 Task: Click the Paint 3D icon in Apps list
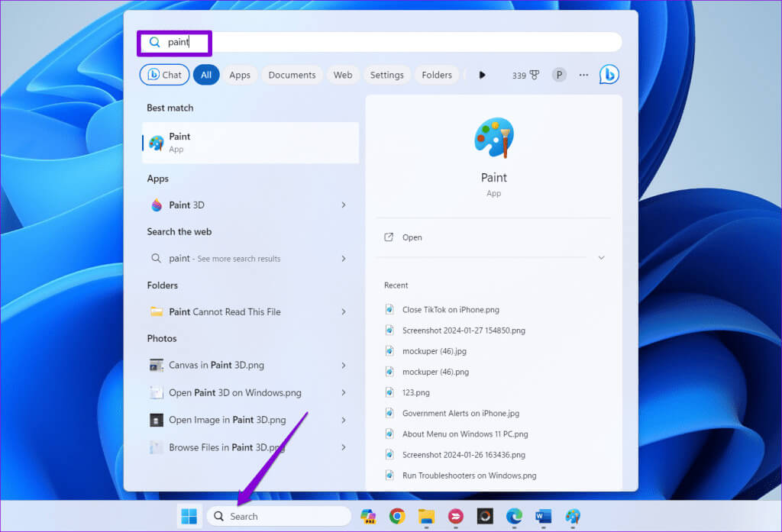tap(157, 205)
